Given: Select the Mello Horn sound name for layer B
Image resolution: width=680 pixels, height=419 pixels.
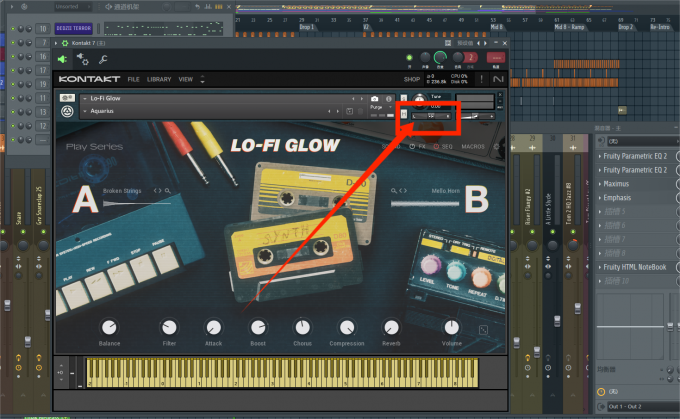Looking at the screenshot, I should 445,191.
